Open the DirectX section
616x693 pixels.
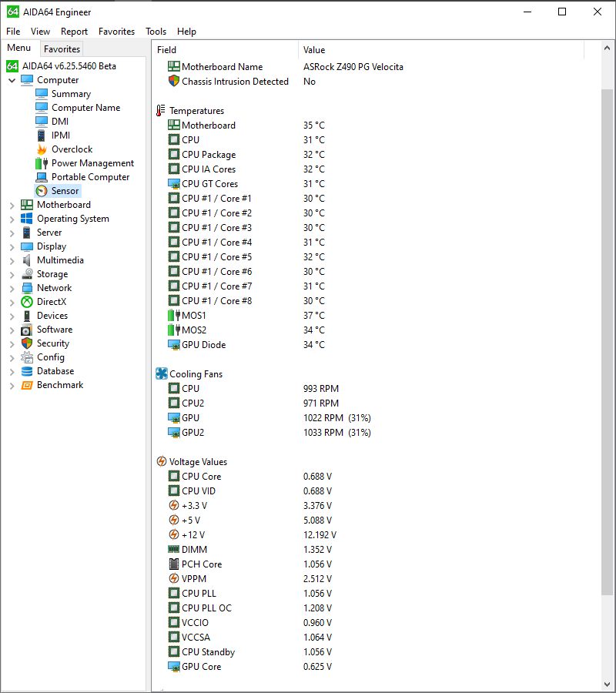[x=52, y=301]
